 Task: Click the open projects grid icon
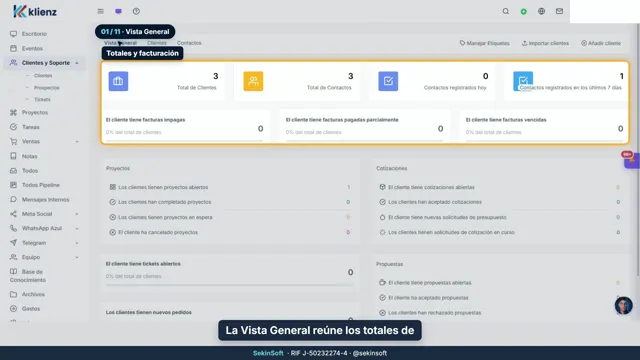coord(113,187)
